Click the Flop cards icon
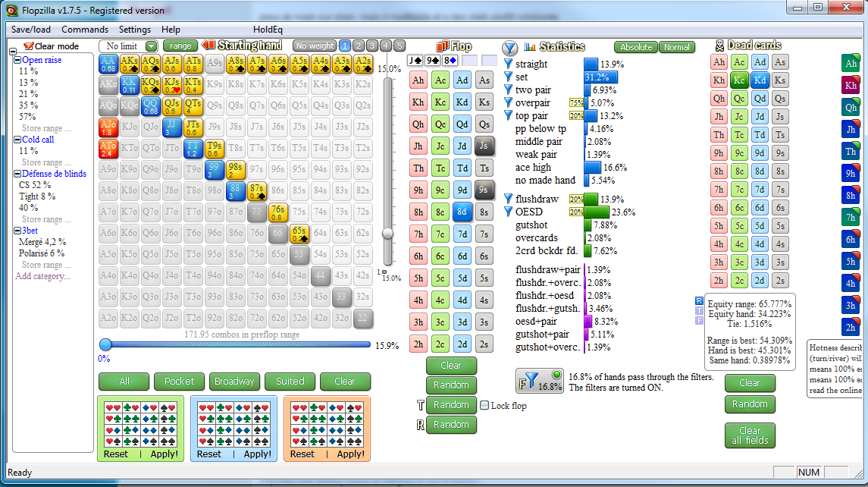Viewport: 868px width, 487px height. (x=442, y=46)
